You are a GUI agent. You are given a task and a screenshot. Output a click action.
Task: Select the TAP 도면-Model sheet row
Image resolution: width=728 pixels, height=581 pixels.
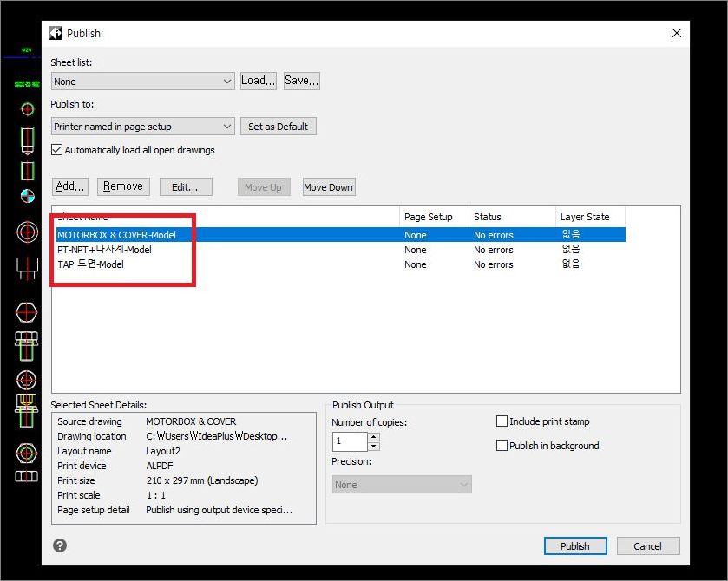pos(341,264)
